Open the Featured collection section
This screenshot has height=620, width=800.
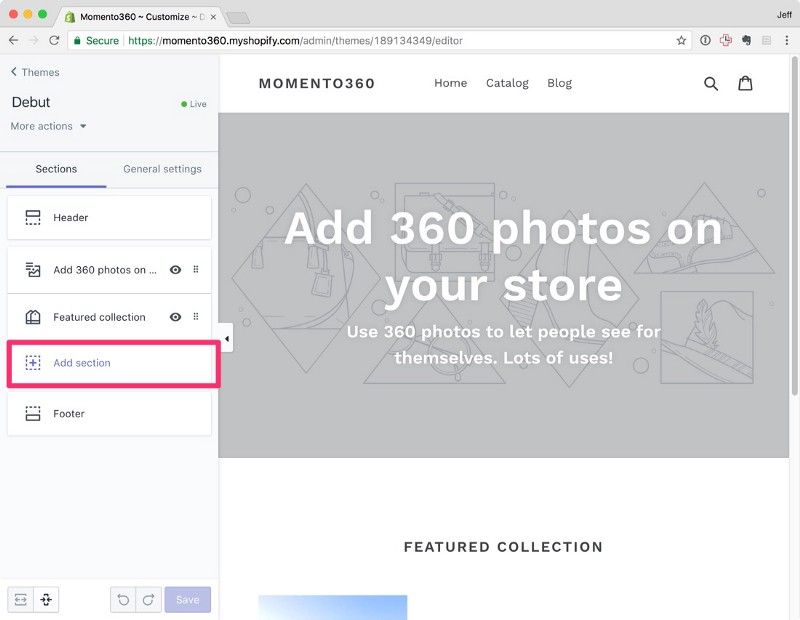tap(99, 317)
